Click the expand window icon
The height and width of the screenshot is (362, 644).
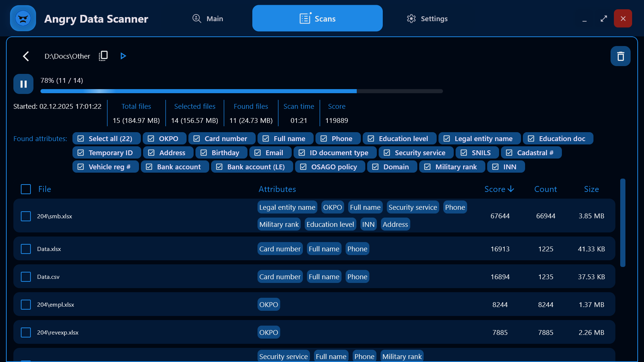click(603, 19)
